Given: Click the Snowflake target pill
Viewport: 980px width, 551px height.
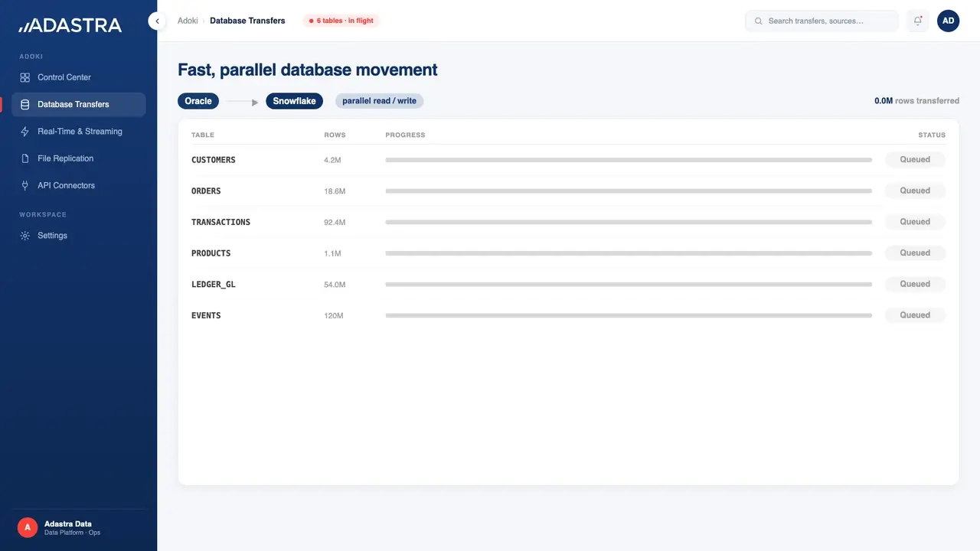Looking at the screenshot, I should pos(295,101).
